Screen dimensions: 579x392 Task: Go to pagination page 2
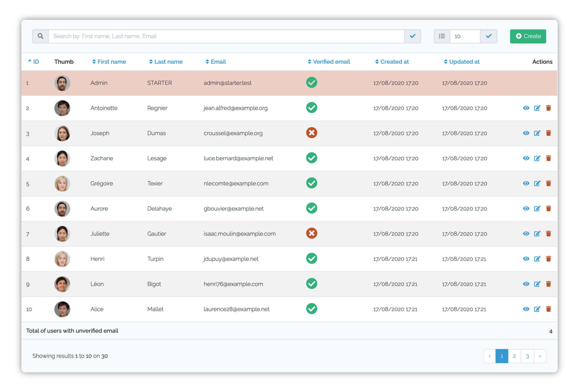[x=514, y=356]
